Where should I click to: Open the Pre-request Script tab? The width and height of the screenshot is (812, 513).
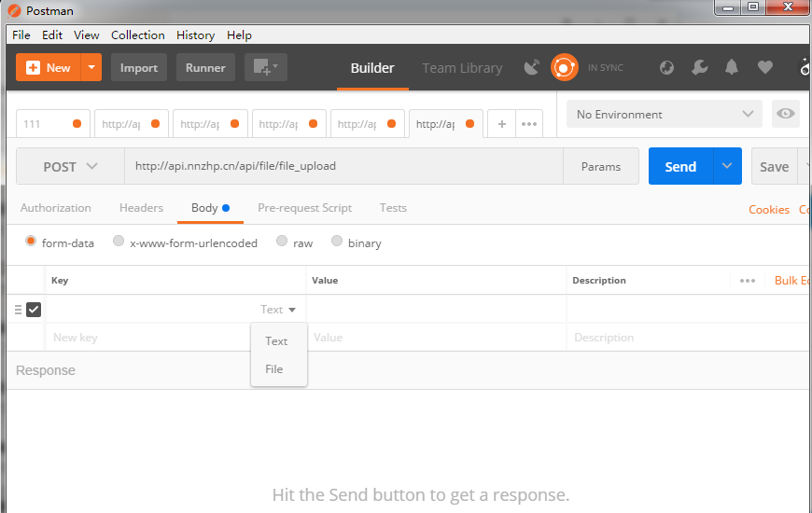(x=304, y=208)
